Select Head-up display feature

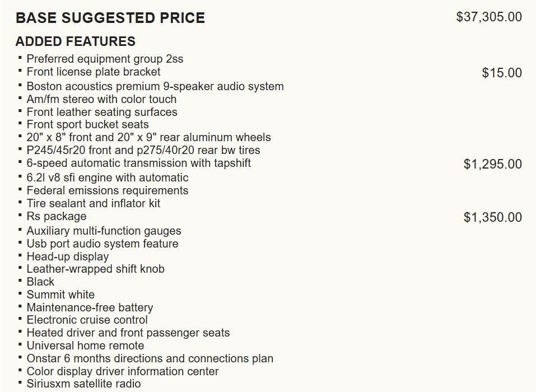68,256
